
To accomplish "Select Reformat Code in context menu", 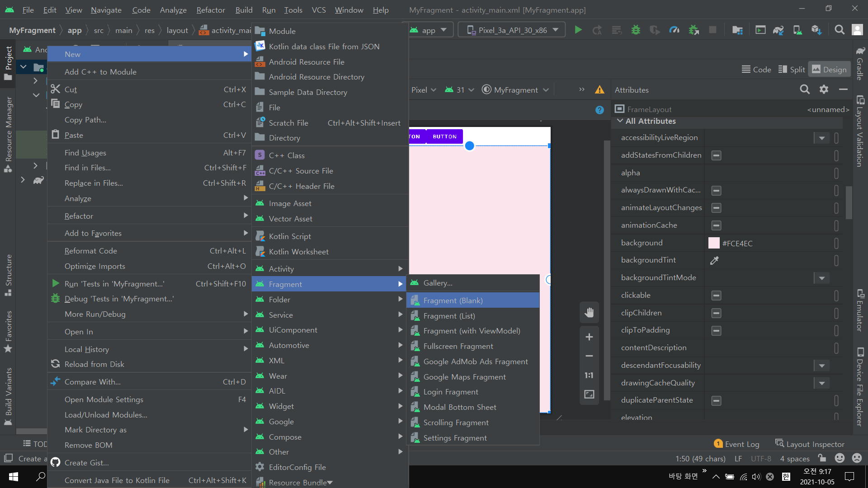I will (149, 251).
